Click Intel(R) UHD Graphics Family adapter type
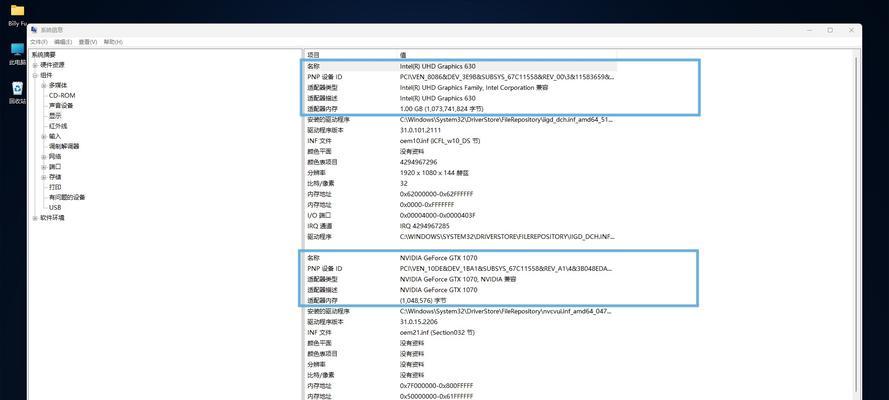Screen dimensions: 889x400 point(474,88)
